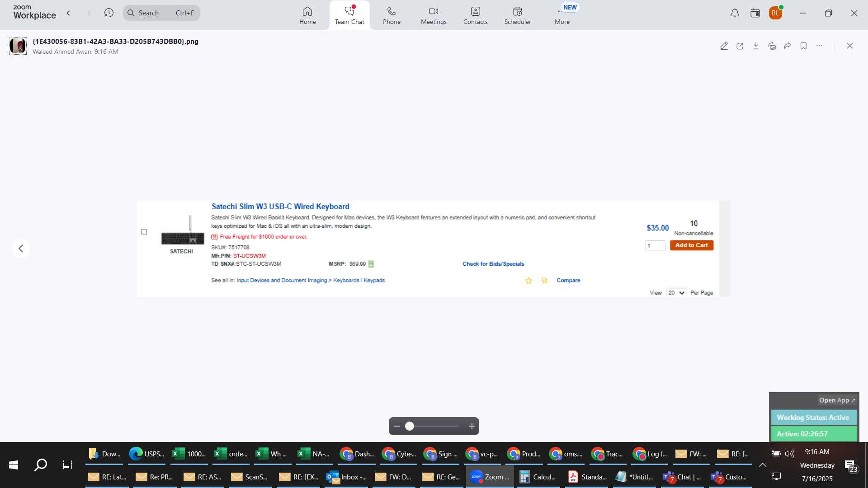Bookmark this image
The width and height of the screenshot is (868, 488).
(803, 46)
